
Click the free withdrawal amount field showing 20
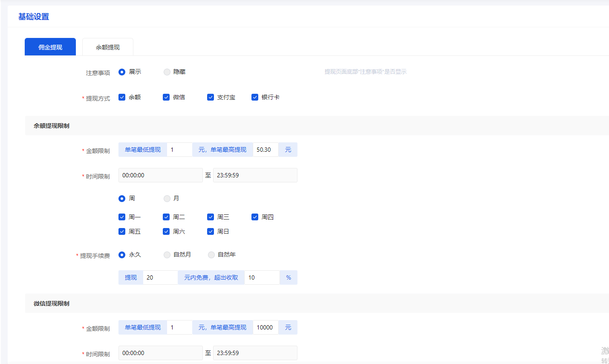[160, 277]
